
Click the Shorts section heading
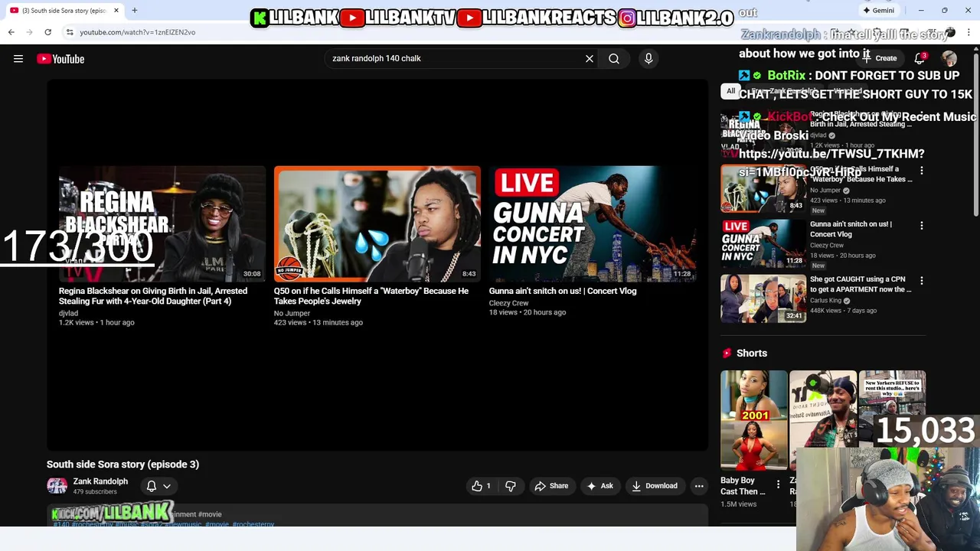coord(752,353)
